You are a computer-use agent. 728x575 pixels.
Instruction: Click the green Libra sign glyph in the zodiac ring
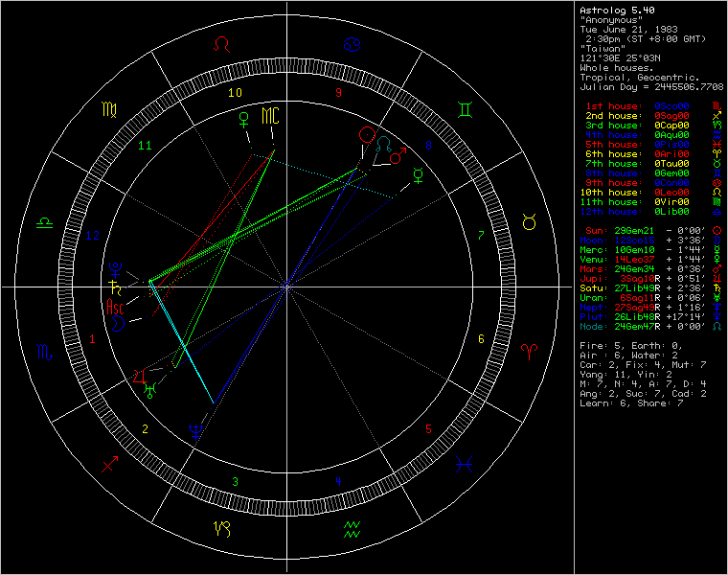click(45, 222)
